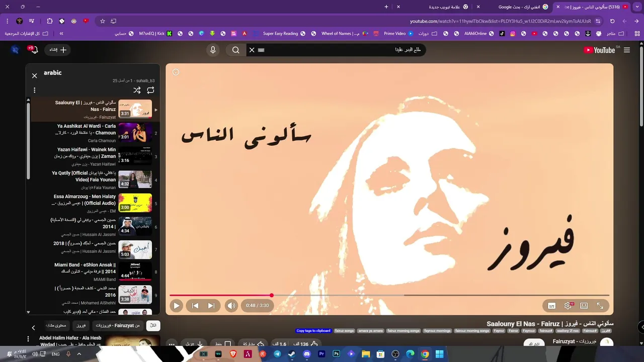This screenshot has height=362, width=644.
Task: Open 'كل الإشارات المرجعية' all bookmarks folder
Action: pyautogui.click(x=27, y=34)
